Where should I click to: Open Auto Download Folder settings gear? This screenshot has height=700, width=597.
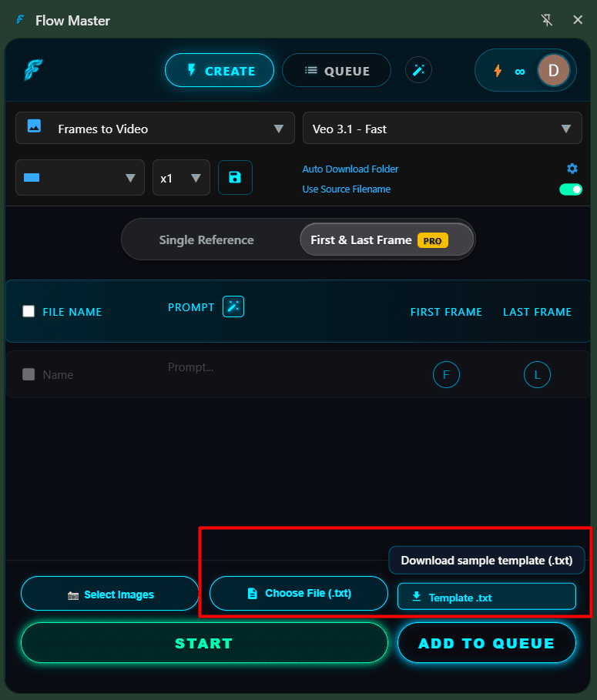pos(572,169)
